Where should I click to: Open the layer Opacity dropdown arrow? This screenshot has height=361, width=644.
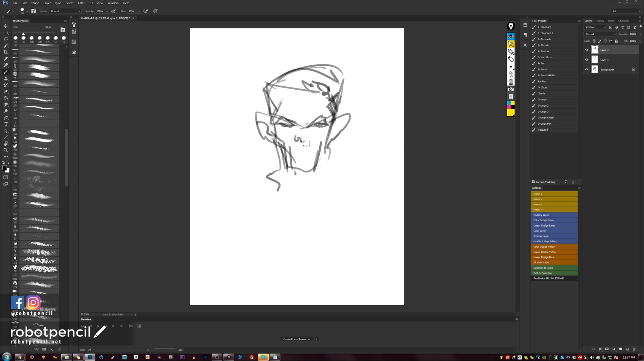point(640,34)
